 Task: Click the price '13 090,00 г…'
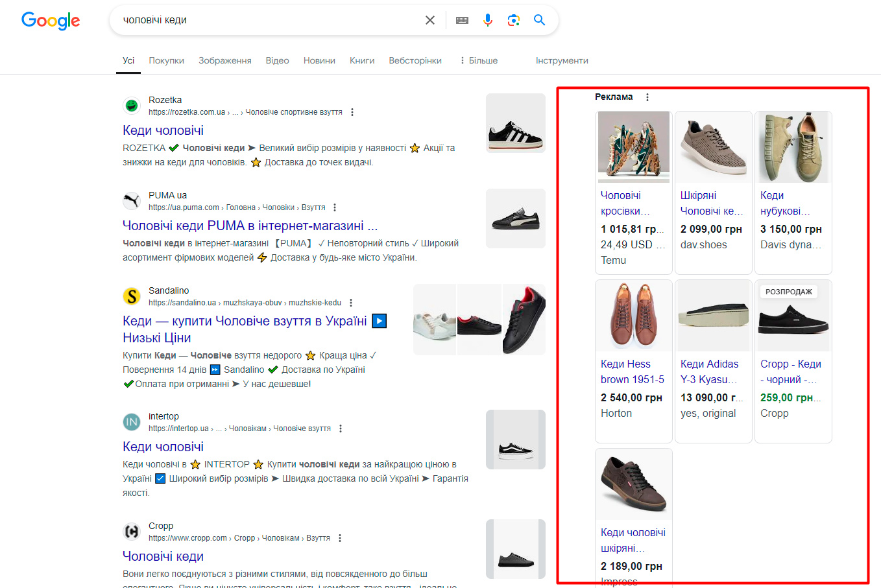(712, 397)
